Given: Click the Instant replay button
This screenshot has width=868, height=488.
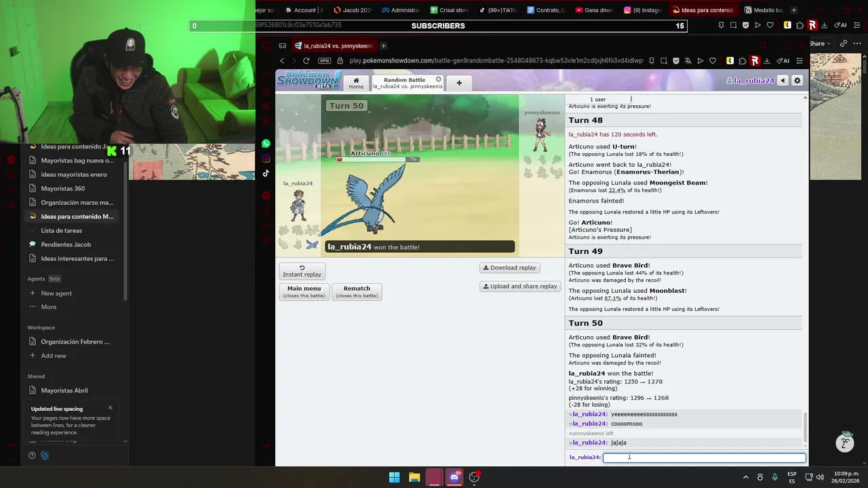Looking at the screenshot, I should point(302,271).
